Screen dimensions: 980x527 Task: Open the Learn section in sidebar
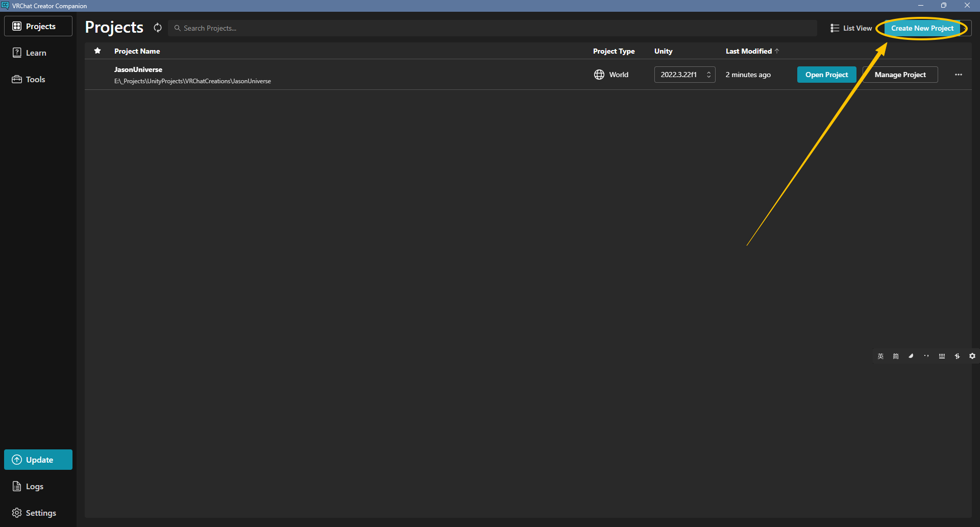coord(36,53)
